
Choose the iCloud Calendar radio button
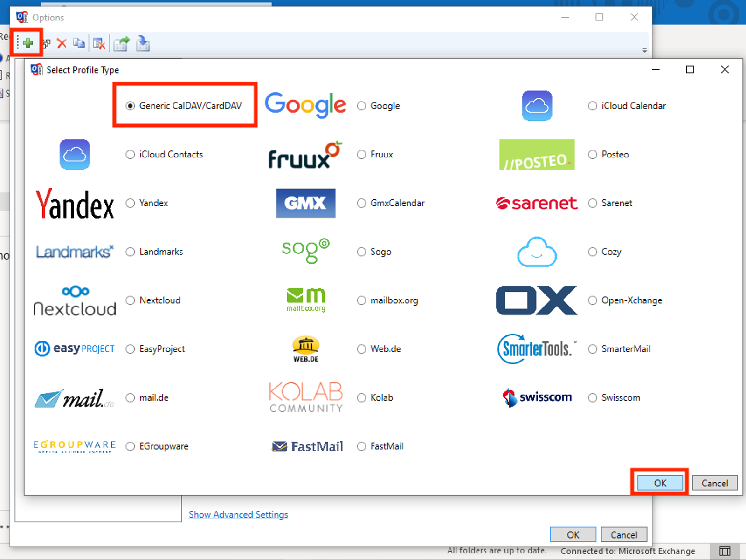(593, 106)
